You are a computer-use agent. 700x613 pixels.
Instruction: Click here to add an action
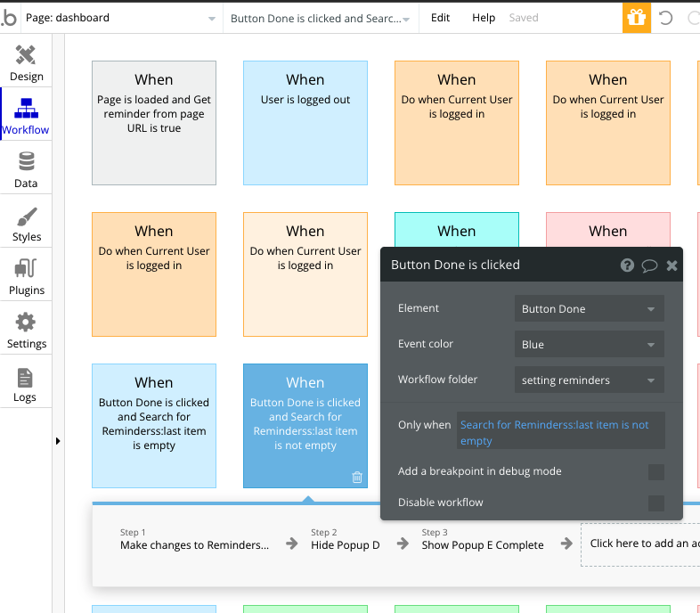[x=641, y=544]
